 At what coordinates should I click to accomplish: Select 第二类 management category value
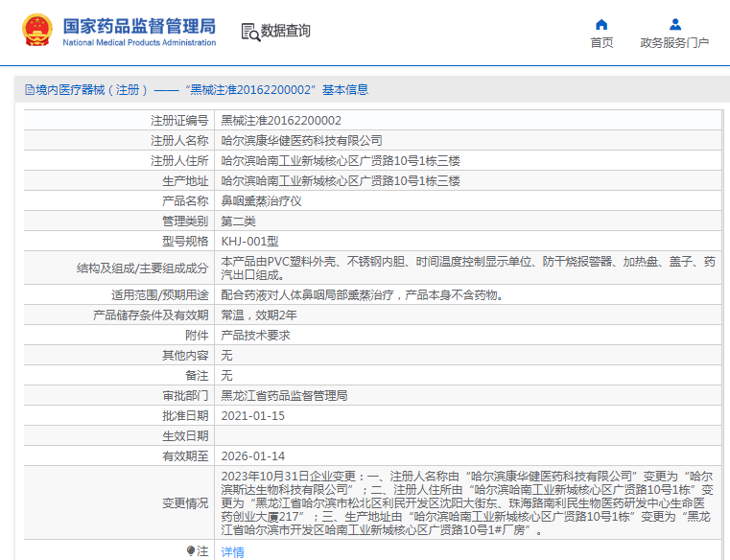click(x=238, y=222)
